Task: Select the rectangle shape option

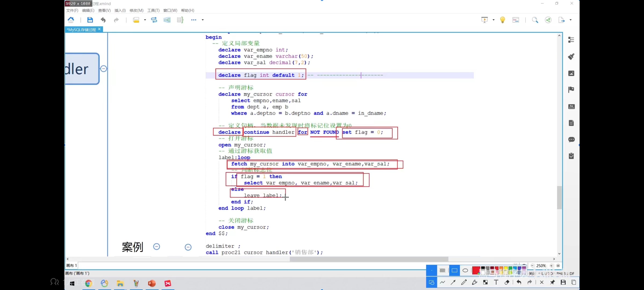Action: 454,270
